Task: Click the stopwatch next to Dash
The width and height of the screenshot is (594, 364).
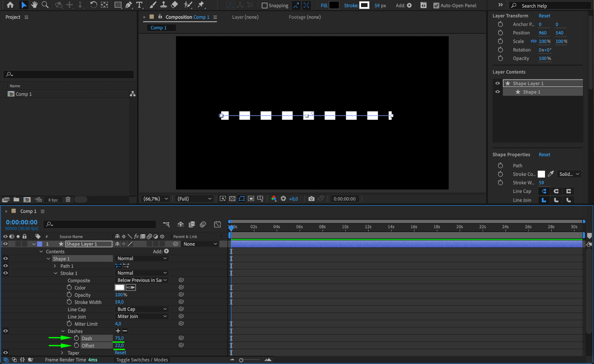Action: 76,338
